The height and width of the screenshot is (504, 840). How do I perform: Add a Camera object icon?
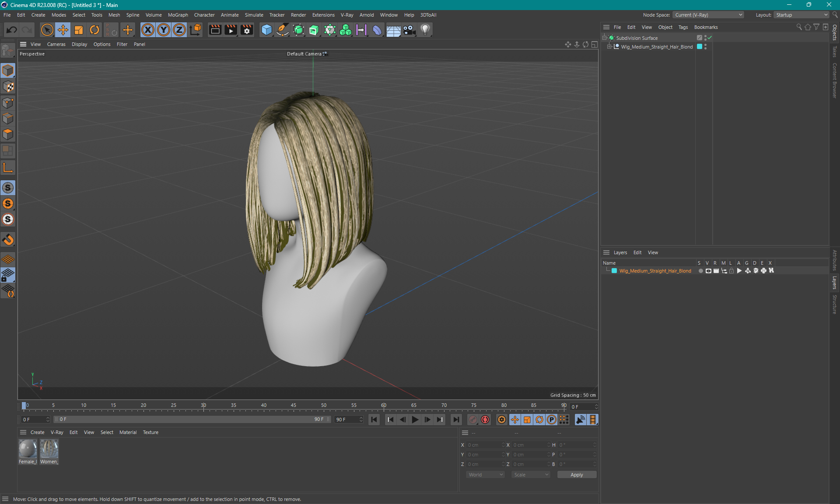point(409,30)
